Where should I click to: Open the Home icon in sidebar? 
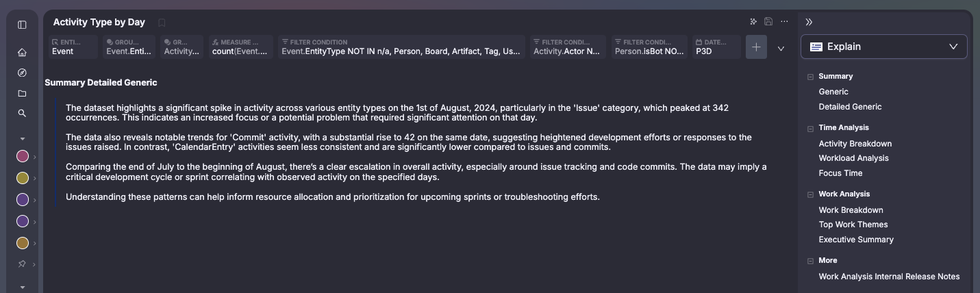tap(22, 53)
